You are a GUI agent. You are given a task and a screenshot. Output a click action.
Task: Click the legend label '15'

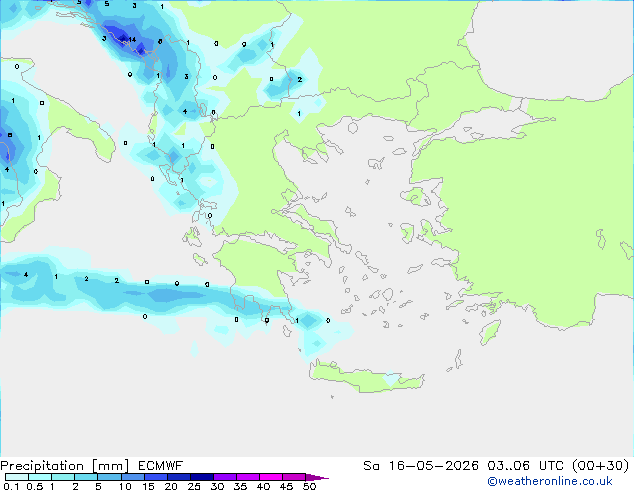point(148,486)
